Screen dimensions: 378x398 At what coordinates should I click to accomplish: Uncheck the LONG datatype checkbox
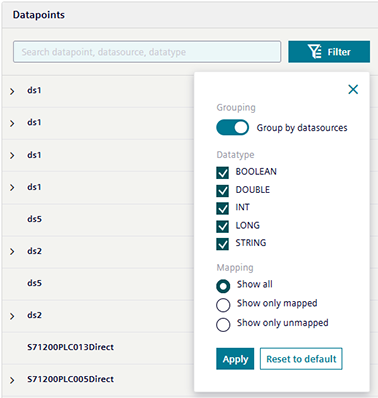tap(222, 226)
